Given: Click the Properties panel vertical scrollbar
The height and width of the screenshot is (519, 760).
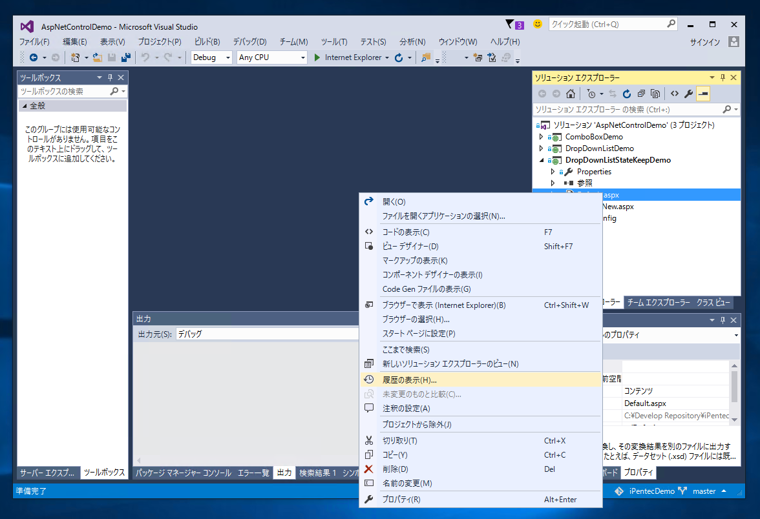Looking at the screenshot, I should tap(734, 392).
